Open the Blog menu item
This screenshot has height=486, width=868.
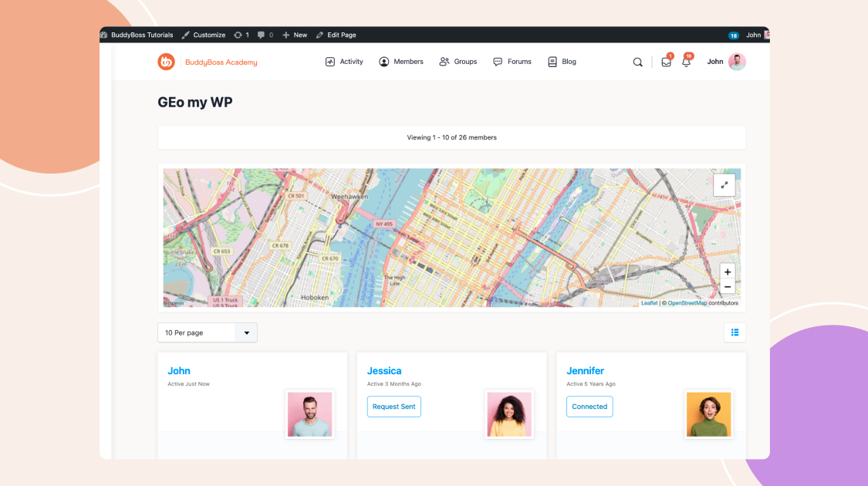pos(562,62)
